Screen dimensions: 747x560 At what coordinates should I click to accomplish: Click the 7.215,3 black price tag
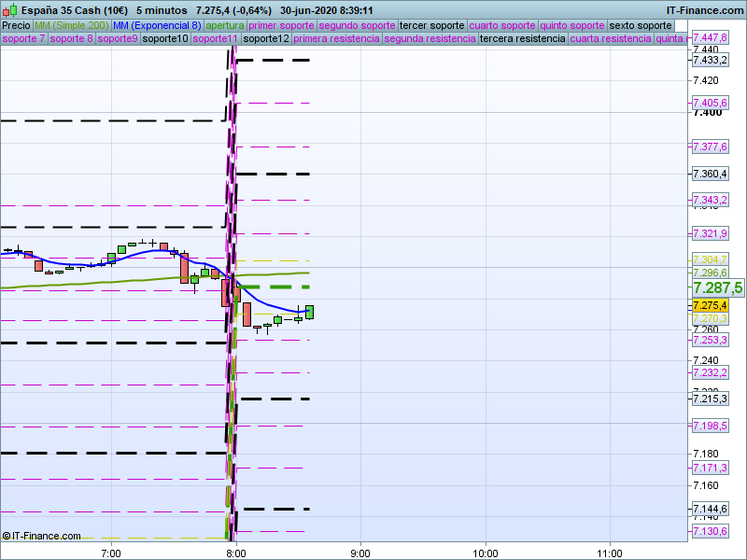(710, 399)
